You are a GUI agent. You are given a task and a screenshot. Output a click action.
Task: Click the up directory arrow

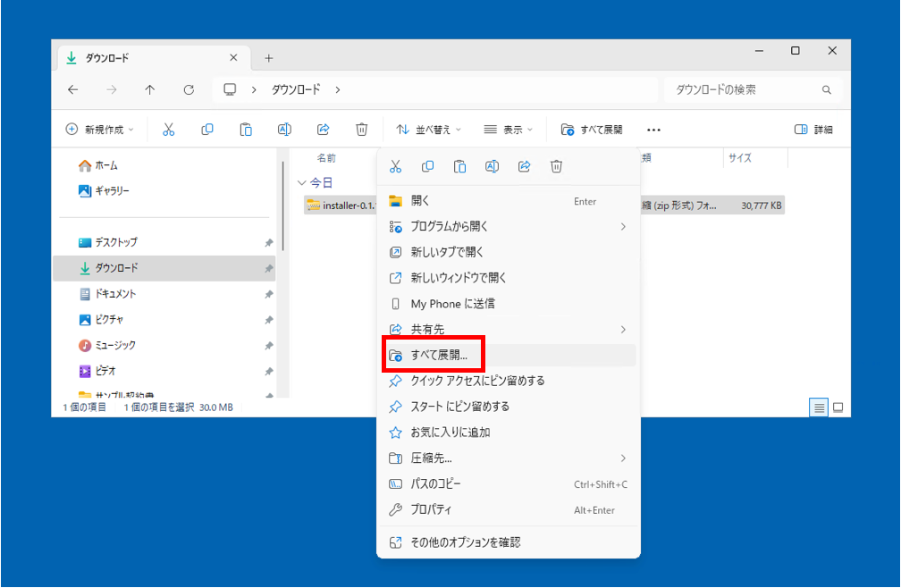pyautogui.click(x=150, y=89)
